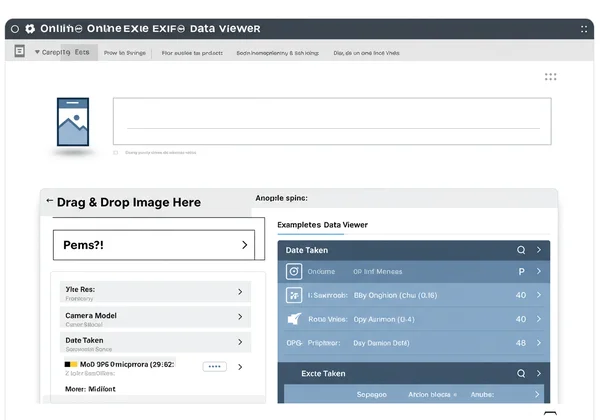Click the image file thumbnail icon
600x420 pixels.
(x=73, y=122)
